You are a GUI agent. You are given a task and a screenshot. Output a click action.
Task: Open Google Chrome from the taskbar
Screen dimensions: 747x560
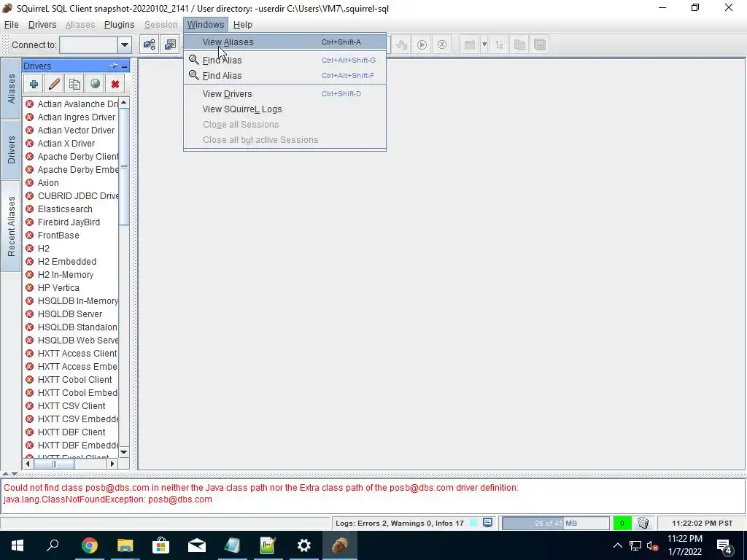point(89,545)
